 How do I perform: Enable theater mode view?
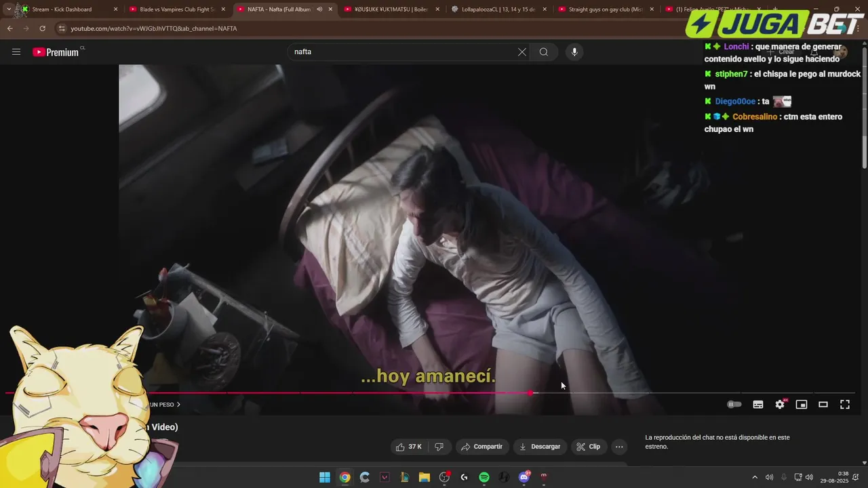[x=823, y=405]
